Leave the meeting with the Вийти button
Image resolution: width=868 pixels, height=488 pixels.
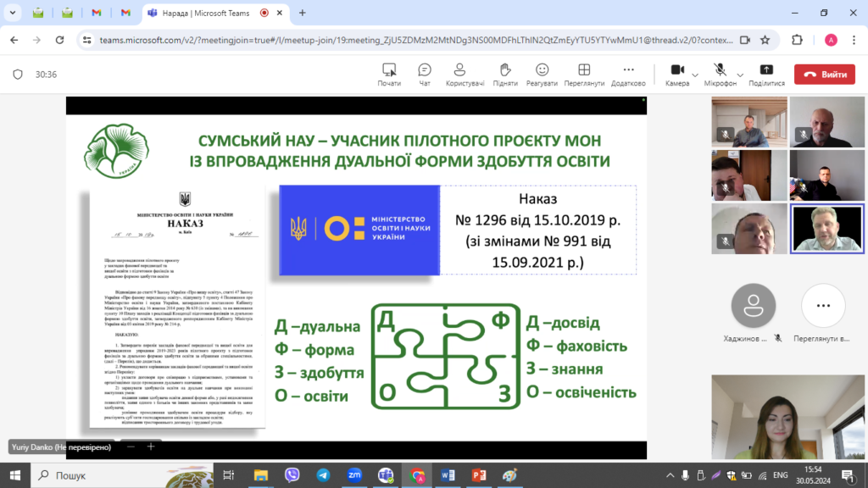[x=825, y=75]
